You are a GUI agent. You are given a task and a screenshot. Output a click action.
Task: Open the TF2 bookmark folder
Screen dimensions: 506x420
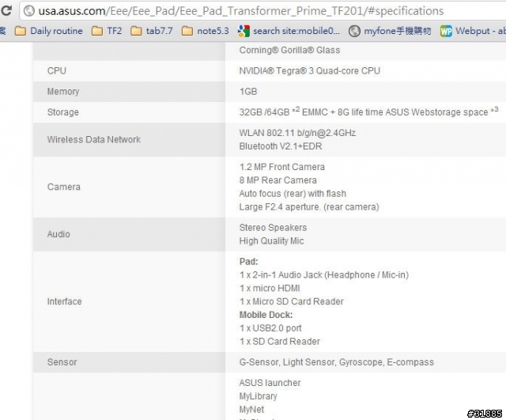pyautogui.click(x=107, y=31)
